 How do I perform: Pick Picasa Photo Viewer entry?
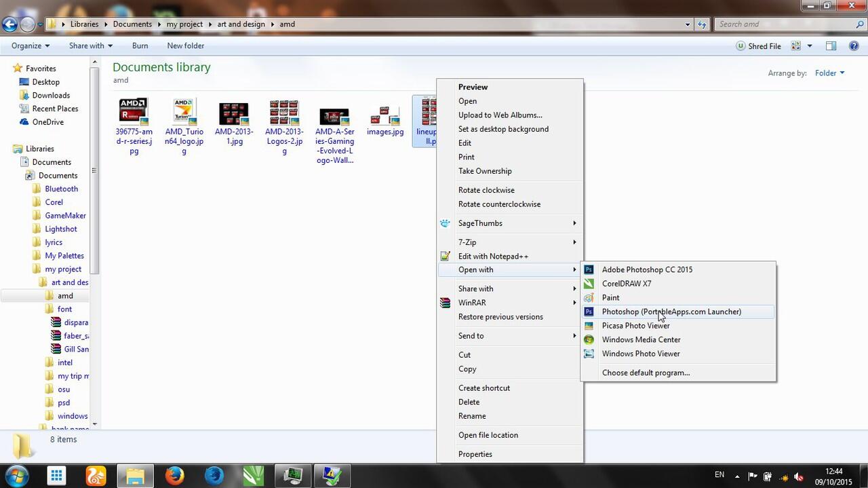click(x=678, y=326)
